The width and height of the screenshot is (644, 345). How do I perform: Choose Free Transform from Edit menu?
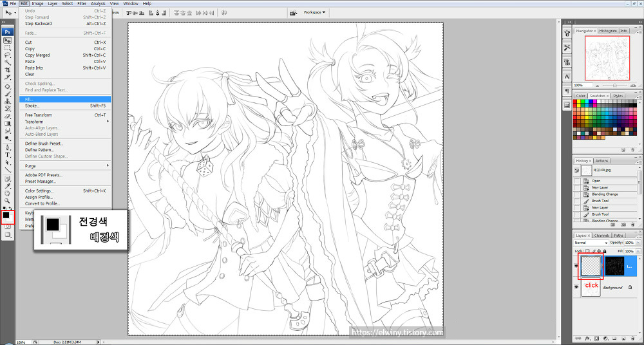click(x=65, y=115)
